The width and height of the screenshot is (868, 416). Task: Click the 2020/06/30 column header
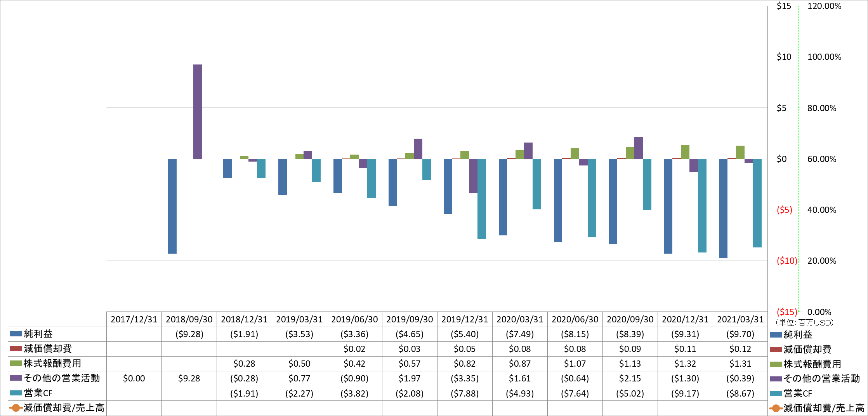(575, 319)
